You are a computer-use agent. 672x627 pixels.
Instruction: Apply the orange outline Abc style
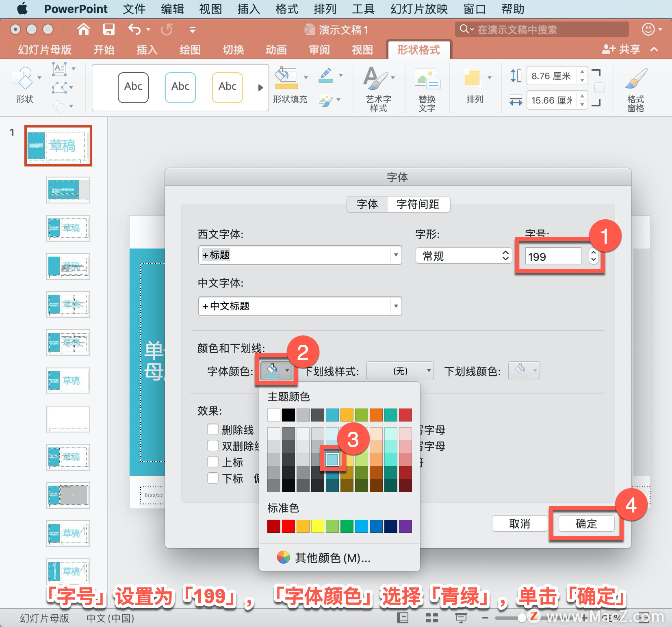228,87
